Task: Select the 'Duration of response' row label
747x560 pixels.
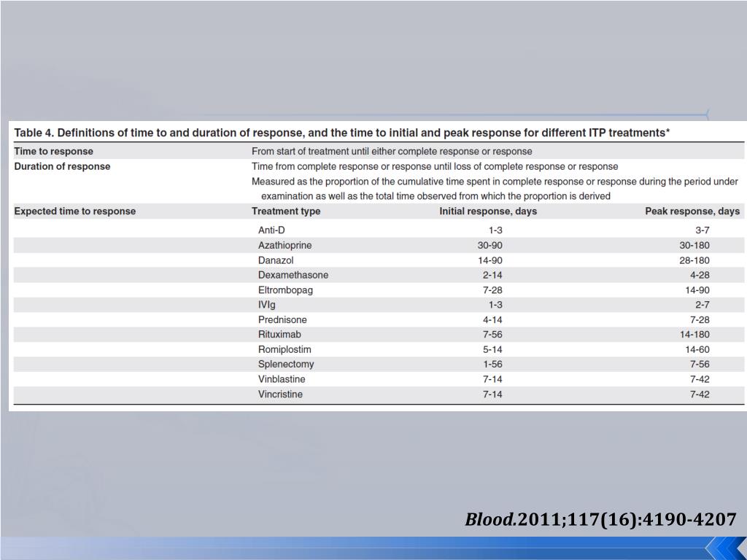Action: click(62, 166)
